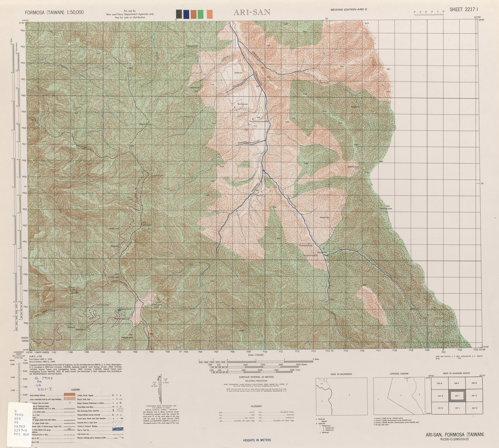This screenshot has height=448, width=499.
Task: Click the black color registration swatch
Action: click(x=179, y=14)
